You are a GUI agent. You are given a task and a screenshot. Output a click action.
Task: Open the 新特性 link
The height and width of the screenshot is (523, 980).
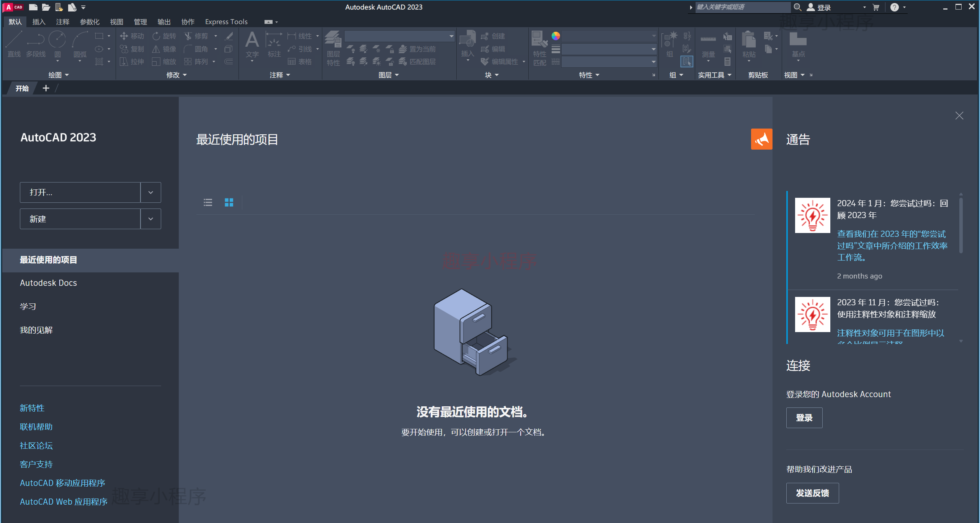tap(32, 408)
